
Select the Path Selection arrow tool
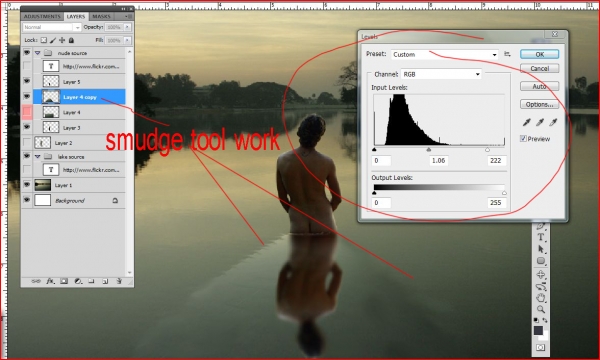pos(541,249)
